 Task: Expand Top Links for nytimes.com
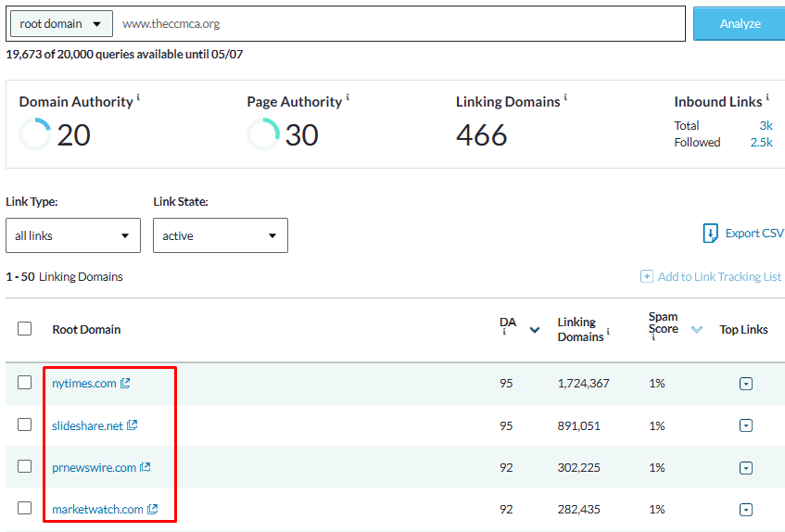click(x=746, y=384)
